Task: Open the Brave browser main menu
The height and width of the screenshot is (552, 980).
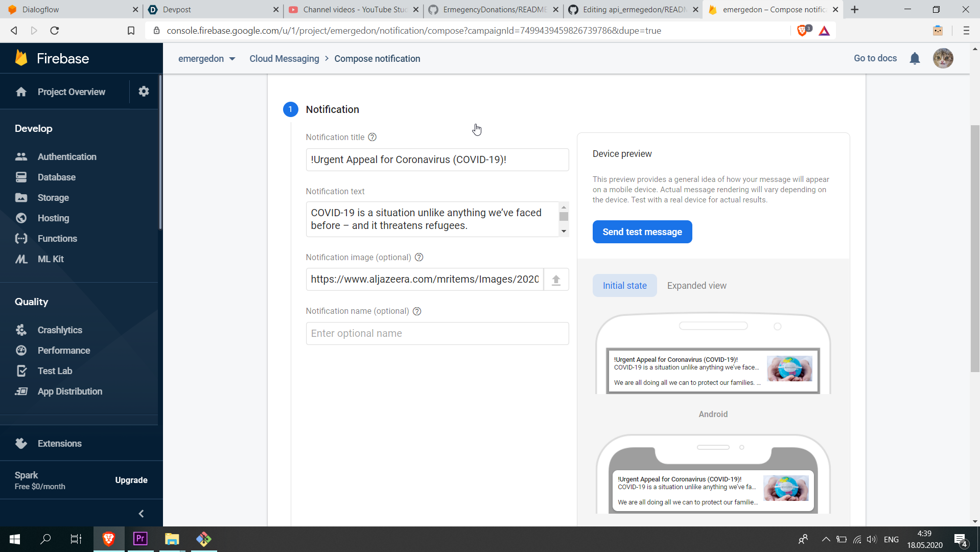Action: [966, 31]
